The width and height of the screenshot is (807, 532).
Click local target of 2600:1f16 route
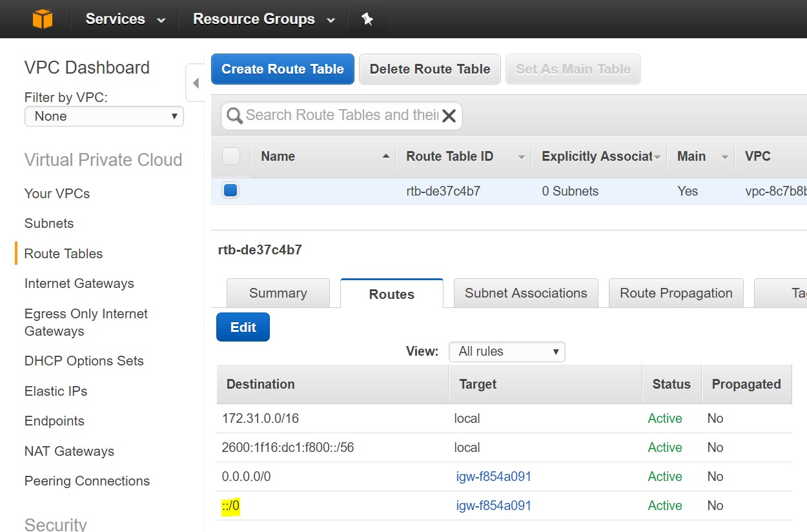[x=467, y=447]
